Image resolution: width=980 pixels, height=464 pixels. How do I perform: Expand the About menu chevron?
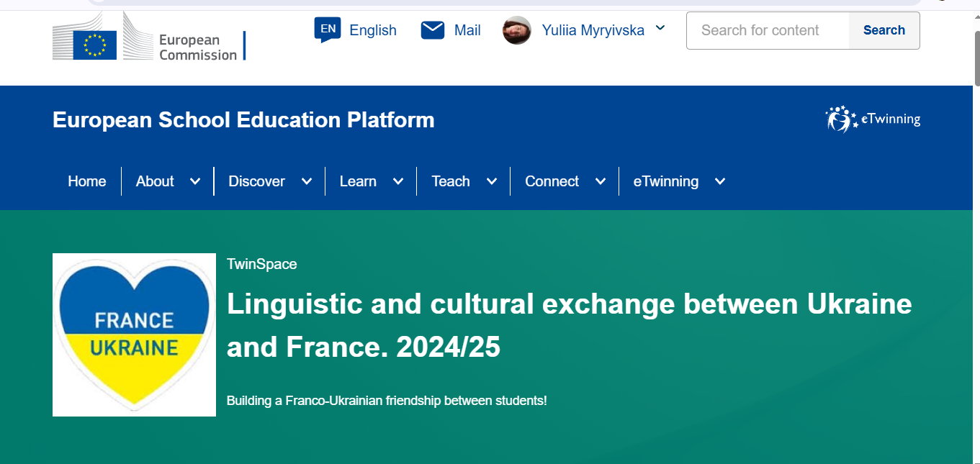[x=195, y=181]
